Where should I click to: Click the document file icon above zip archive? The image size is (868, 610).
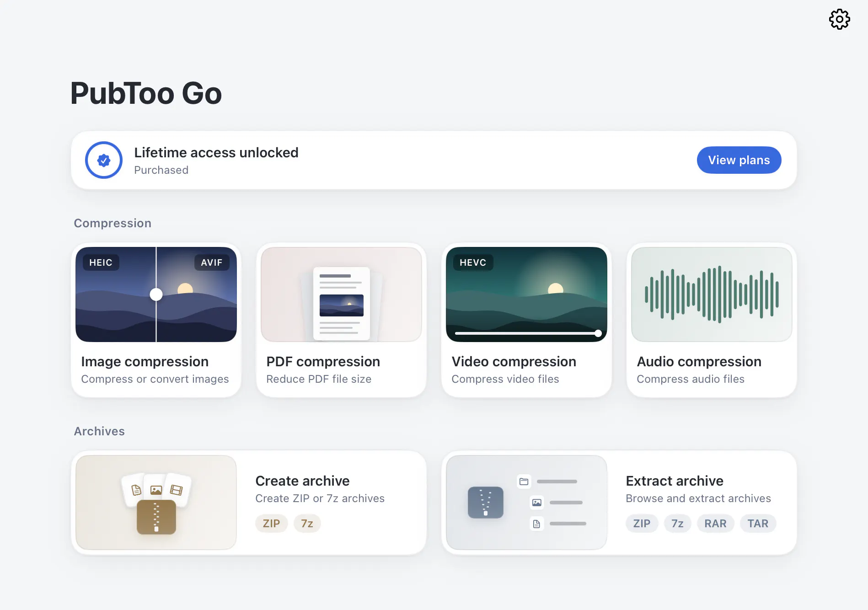click(x=136, y=490)
